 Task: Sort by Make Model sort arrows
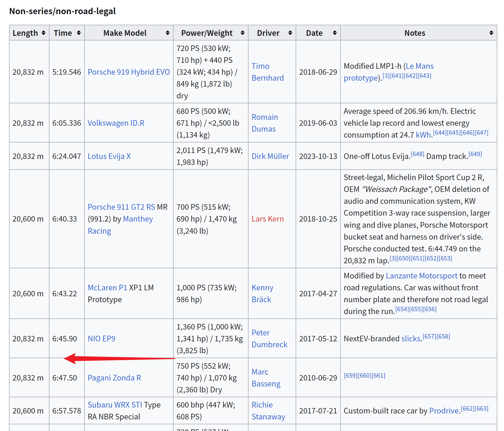(168, 33)
